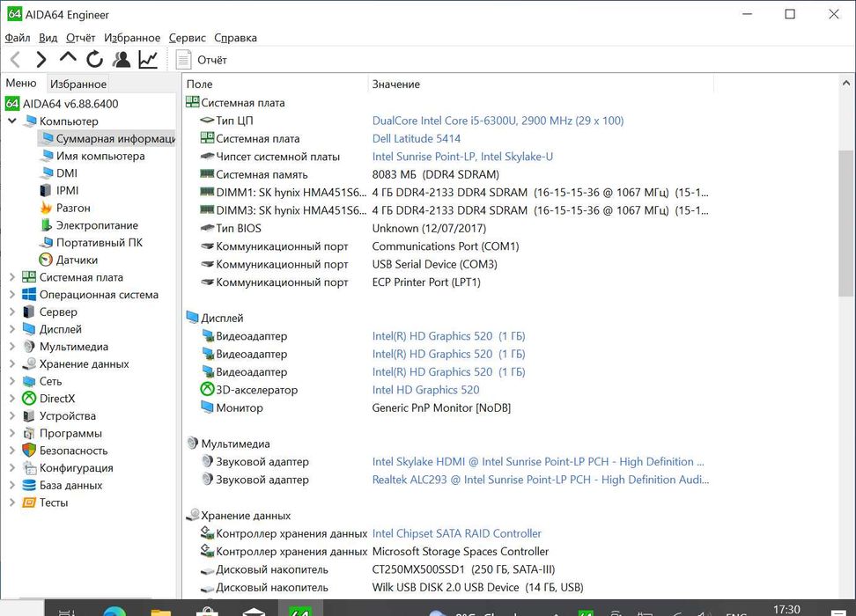Expand the Сервер tree node

click(x=12, y=312)
